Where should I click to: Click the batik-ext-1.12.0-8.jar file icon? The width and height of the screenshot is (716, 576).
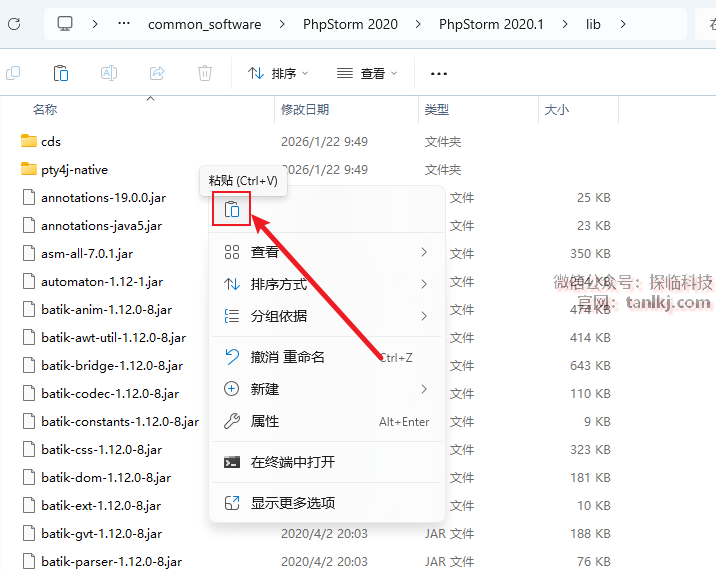[x=29, y=505]
